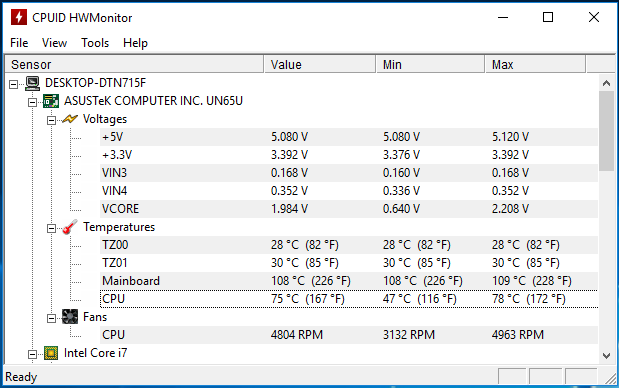The width and height of the screenshot is (619, 388).
Task: Click the Sensor column header
Action: (134, 64)
